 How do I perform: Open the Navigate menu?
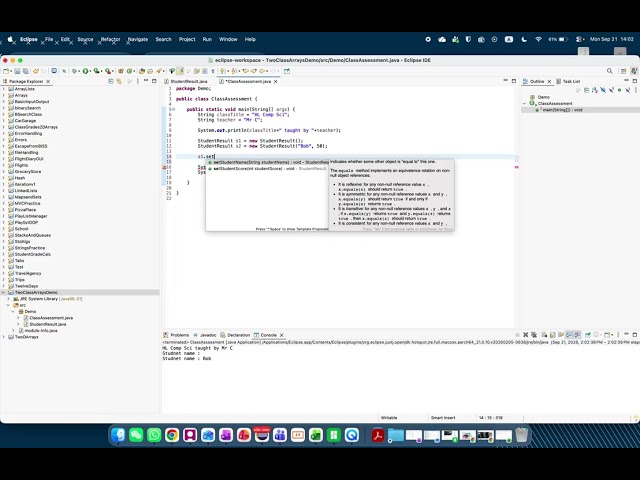(138, 39)
